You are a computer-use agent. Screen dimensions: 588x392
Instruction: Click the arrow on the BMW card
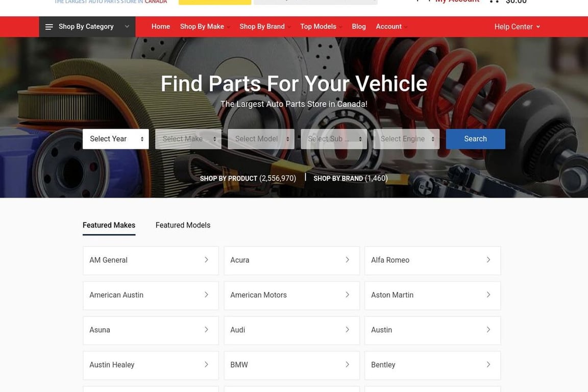pos(347,364)
